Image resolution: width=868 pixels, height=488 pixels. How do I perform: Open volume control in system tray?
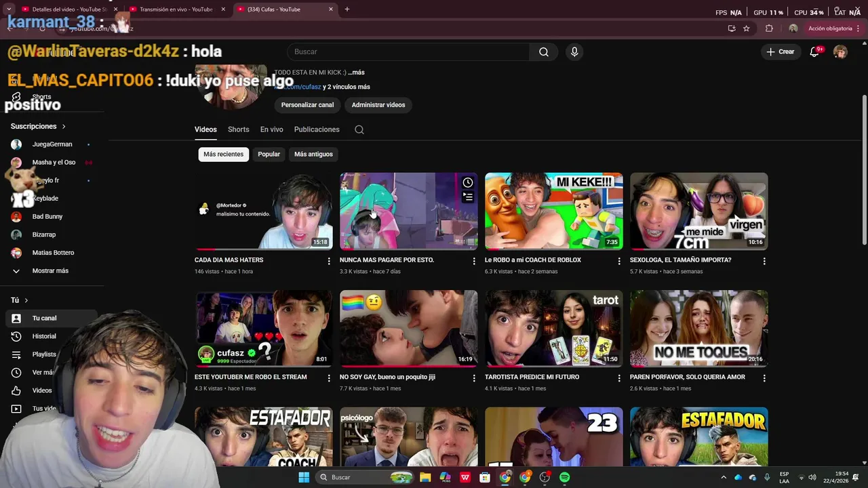click(x=812, y=478)
